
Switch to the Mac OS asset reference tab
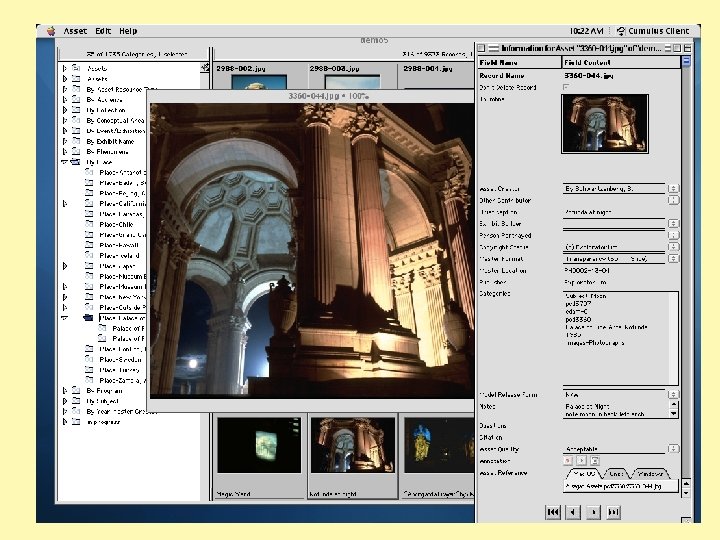[582, 473]
